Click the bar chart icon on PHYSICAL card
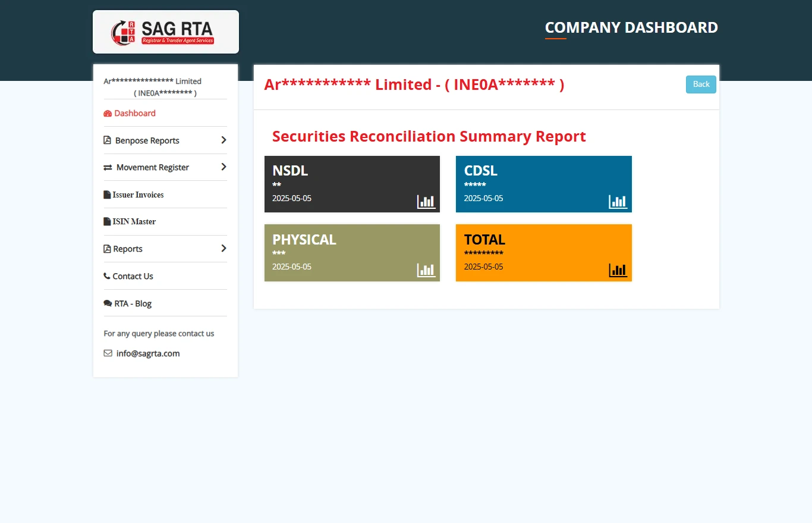 pos(426,270)
